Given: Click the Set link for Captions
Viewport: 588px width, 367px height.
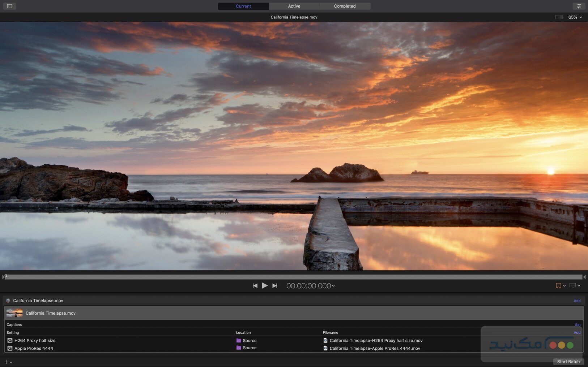Looking at the screenshot, I should [x=578, y=325].
